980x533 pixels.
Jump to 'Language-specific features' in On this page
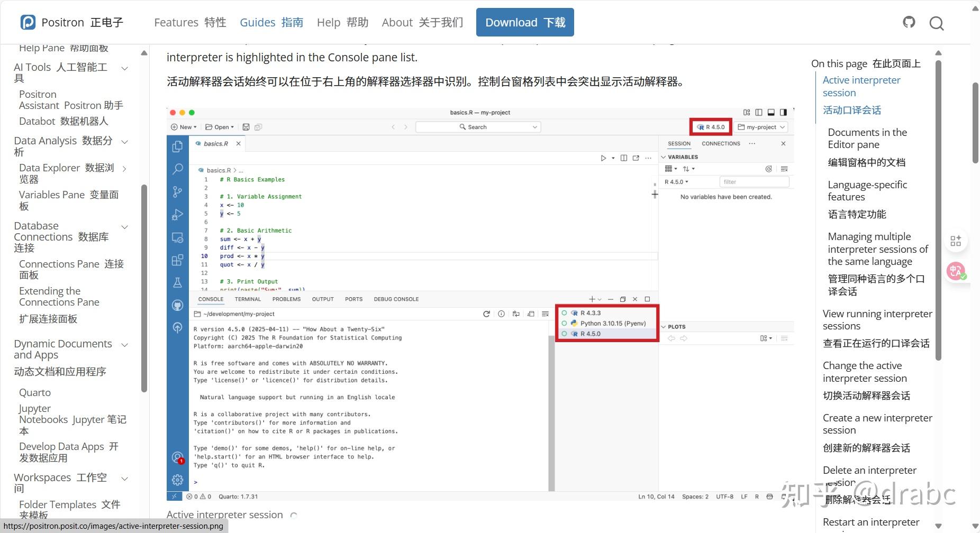click(867, 191)
